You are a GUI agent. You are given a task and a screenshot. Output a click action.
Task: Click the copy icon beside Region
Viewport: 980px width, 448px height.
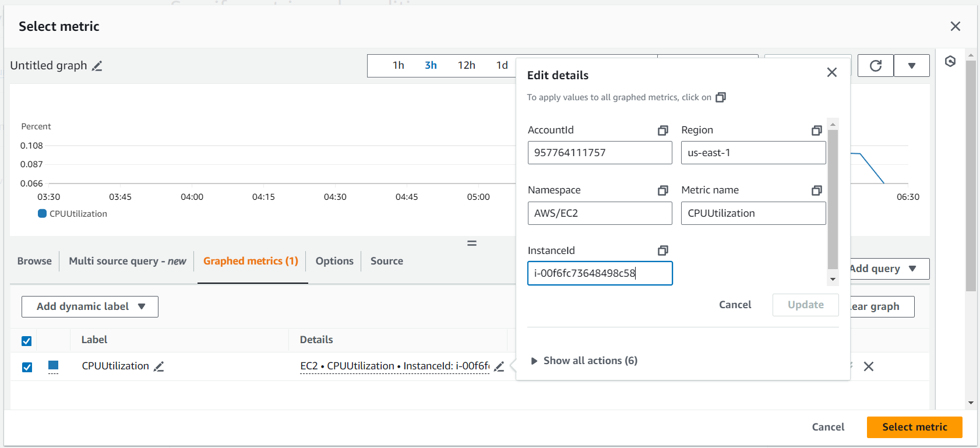(x=816, y=130)
